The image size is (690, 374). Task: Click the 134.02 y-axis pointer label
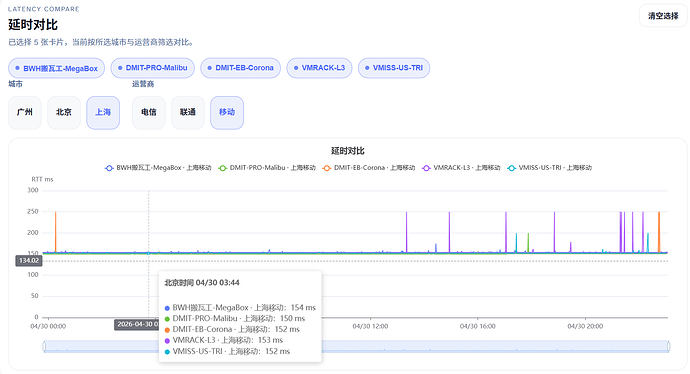[x=29, y=260]
